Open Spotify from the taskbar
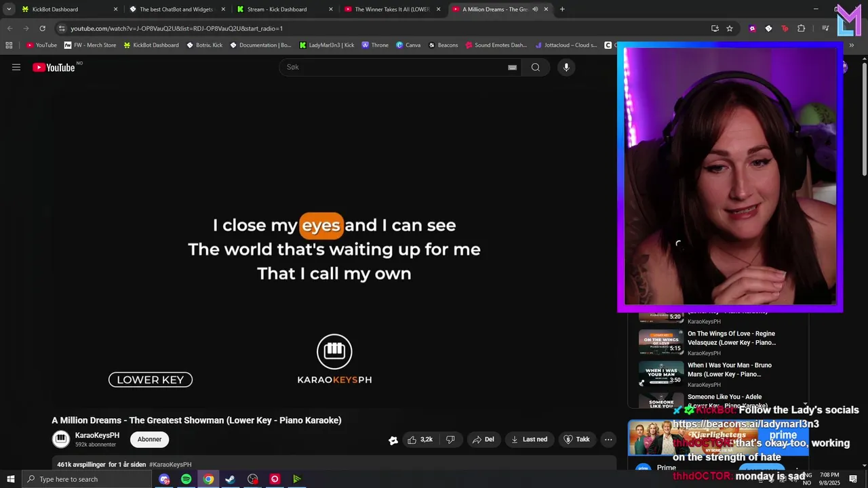This screenshot has height=488, width=868. coord(186,479)
